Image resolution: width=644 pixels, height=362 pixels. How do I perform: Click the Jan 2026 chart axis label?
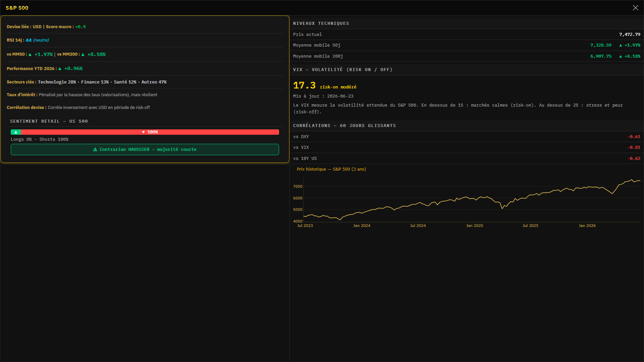(x=587, y=226)
